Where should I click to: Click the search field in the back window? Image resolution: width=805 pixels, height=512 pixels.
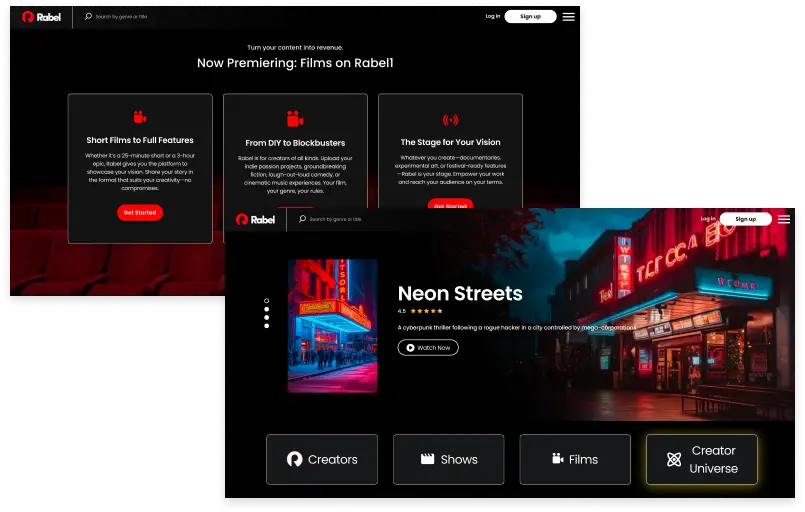[121, 16]
